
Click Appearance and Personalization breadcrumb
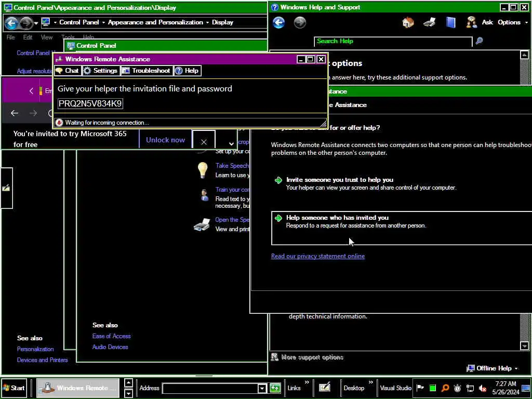pos(155,22)
